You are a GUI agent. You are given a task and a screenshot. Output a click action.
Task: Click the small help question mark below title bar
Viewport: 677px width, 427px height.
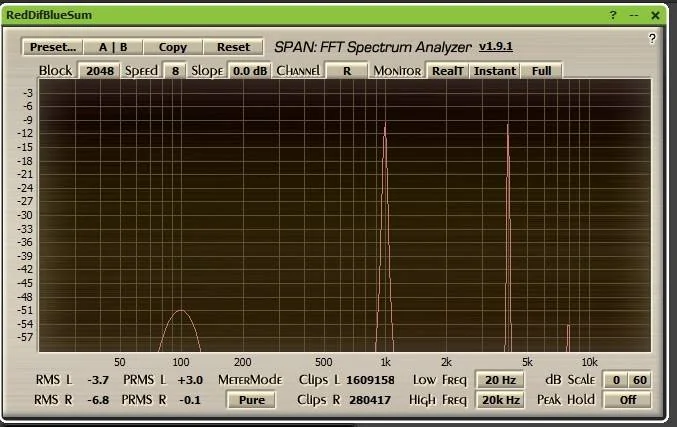[x=651, y=38]
